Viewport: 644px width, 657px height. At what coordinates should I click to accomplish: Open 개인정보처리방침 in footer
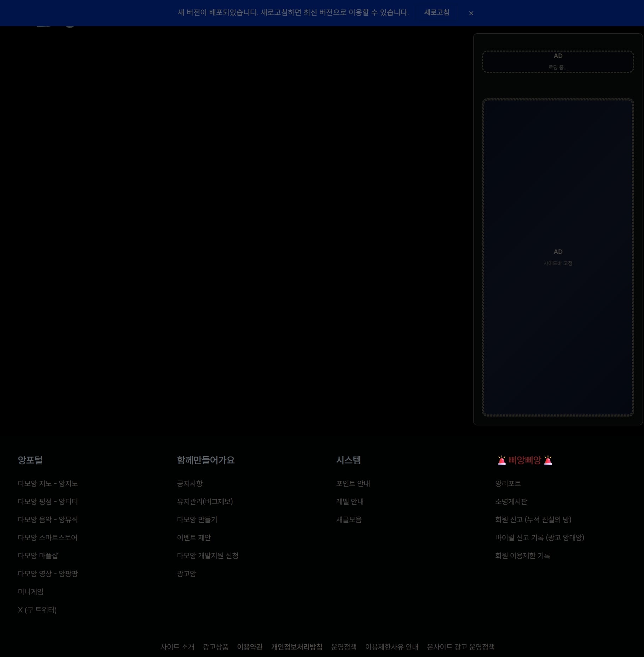[x=297, y=647]
